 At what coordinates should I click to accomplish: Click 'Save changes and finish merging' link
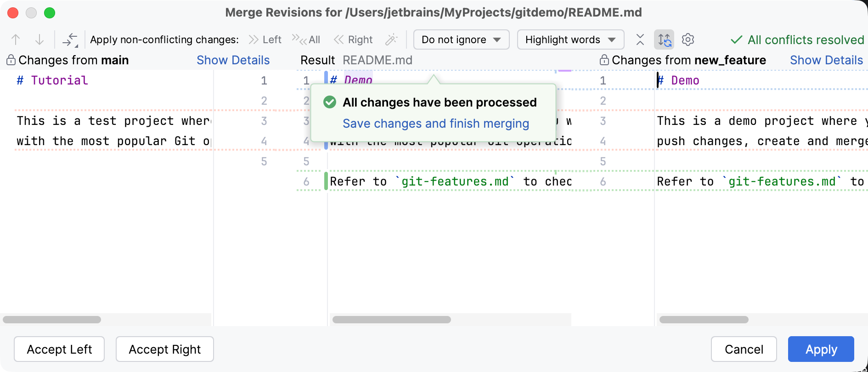[x=436, y=124]
